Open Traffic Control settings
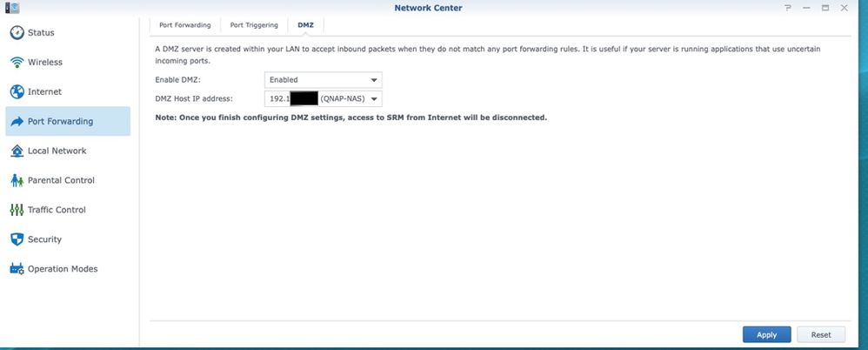Image resolution: width=868 pixels, height=350 pixels. tap(68, 210)
